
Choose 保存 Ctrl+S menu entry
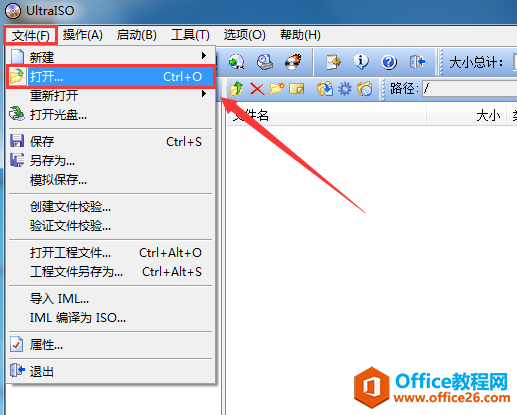[110, 141]
